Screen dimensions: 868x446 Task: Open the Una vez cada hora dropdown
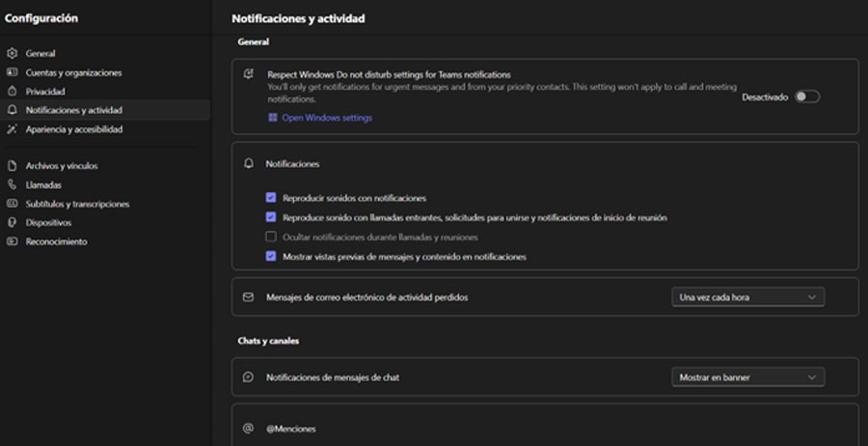[x=747, y=297]
